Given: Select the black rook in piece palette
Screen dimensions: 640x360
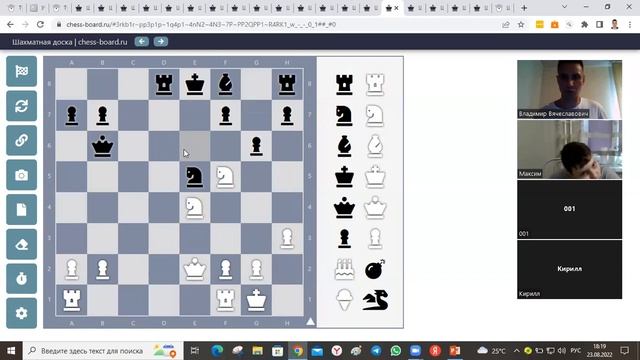Looking at the screenshot, I should pyautogui.click(x=344, y=84).
